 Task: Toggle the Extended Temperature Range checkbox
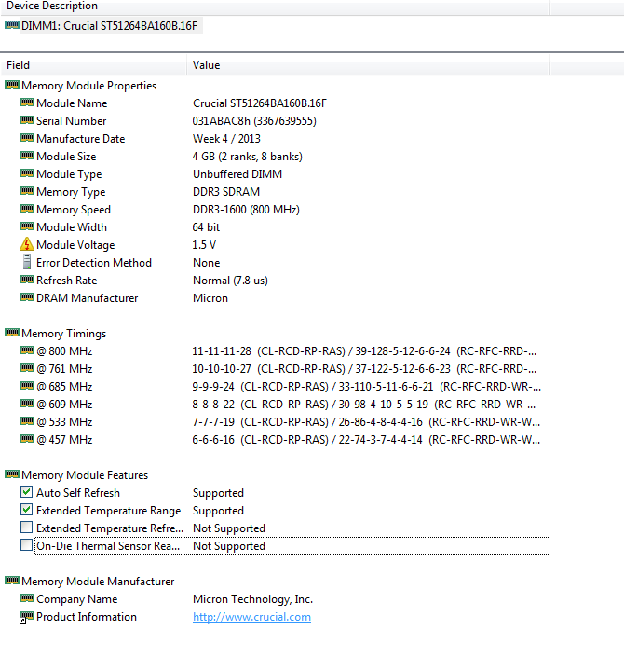(x=27, y=510)
